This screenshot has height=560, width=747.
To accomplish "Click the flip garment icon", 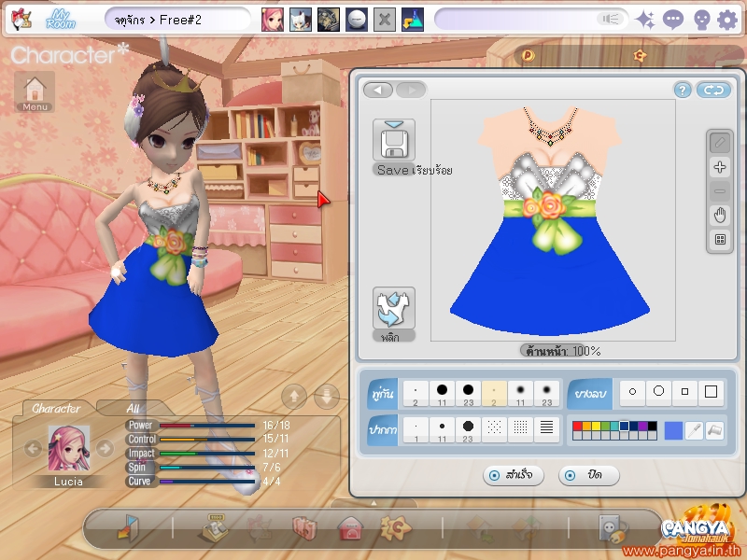I will (393, 308).
